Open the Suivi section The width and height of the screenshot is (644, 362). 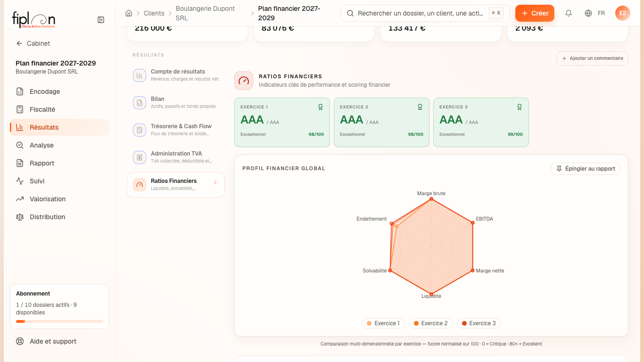pos(59,181)
